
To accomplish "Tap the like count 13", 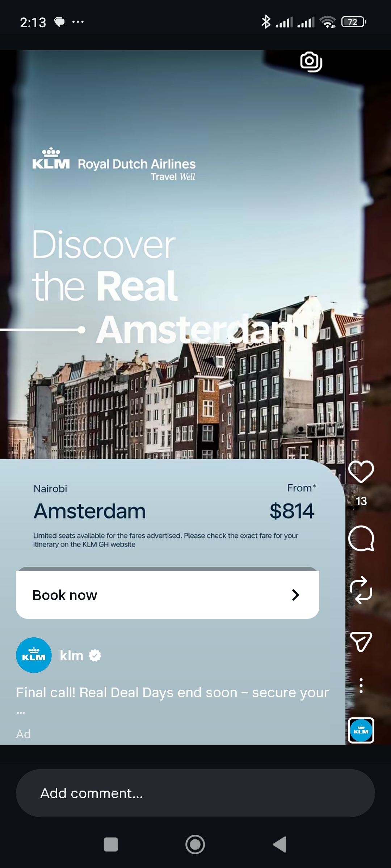I will [361, 501].
